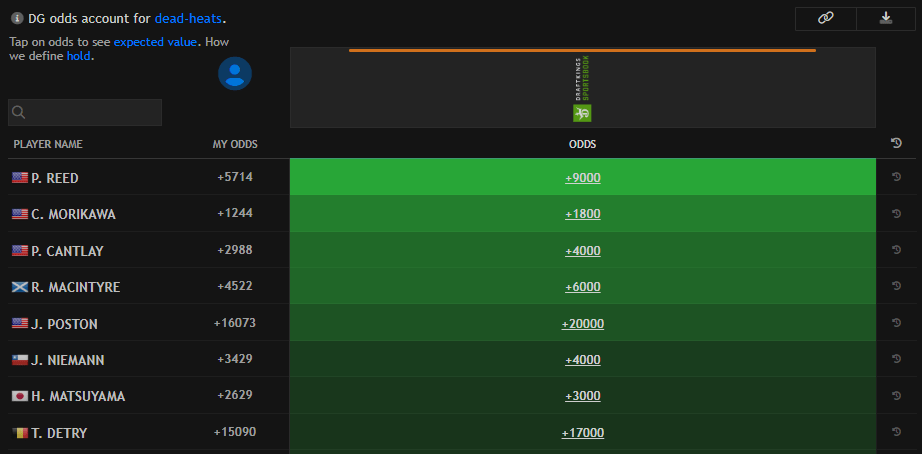This screenshot has width=922, height=454.
Task: Open the hold definition link
Action: [79, 57]
